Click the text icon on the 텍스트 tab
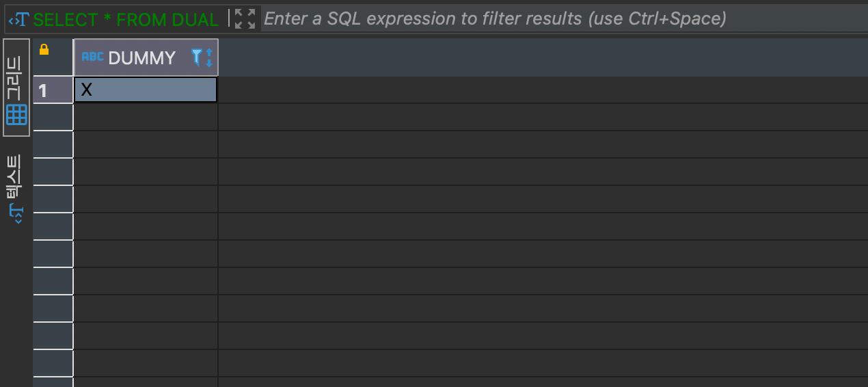This screenshot has width=868, height=387. (x=16, y=213)
